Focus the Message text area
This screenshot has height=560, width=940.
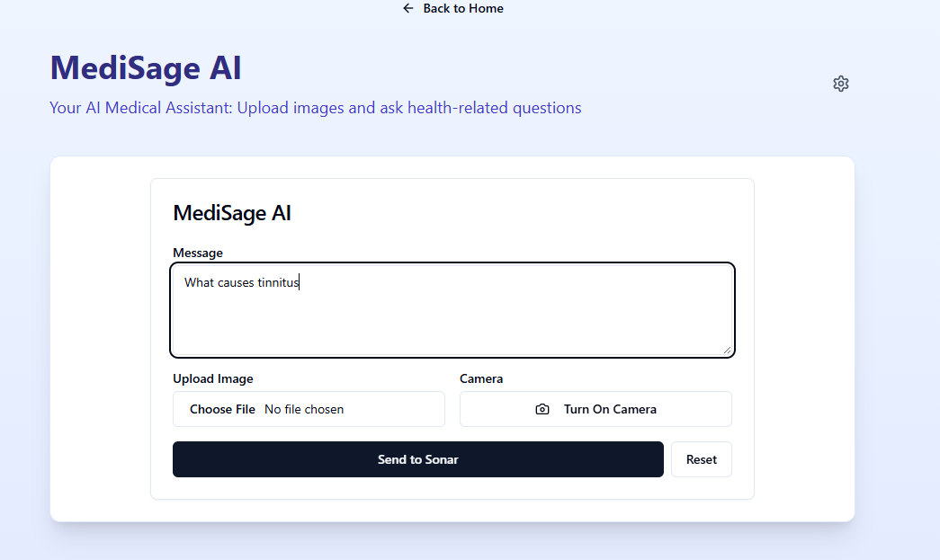coord(452,310)
